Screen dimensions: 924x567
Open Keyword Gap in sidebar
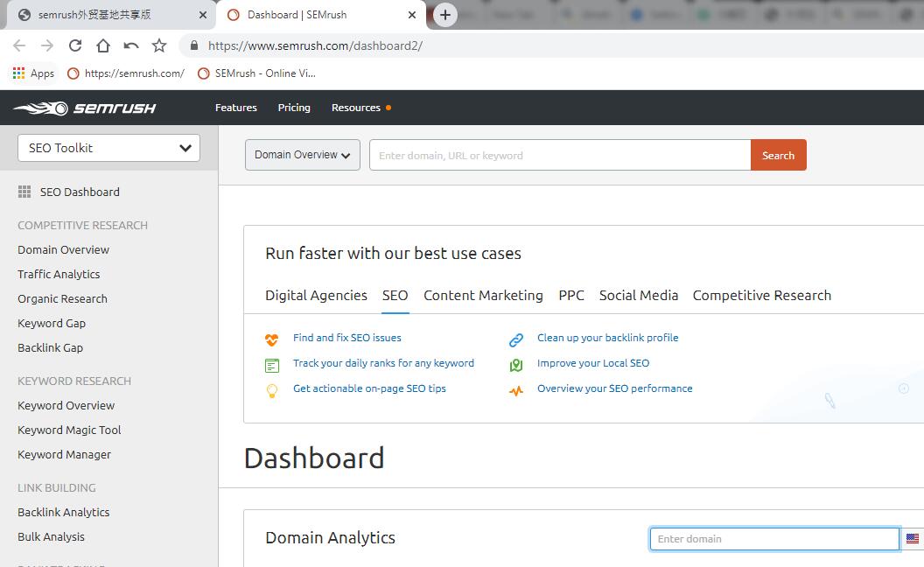tap(52, 323)
